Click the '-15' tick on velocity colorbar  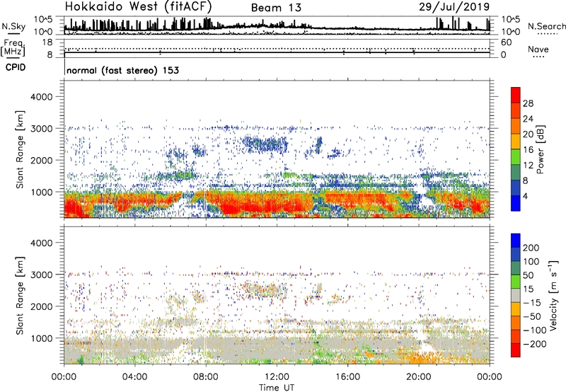(532, 302)
